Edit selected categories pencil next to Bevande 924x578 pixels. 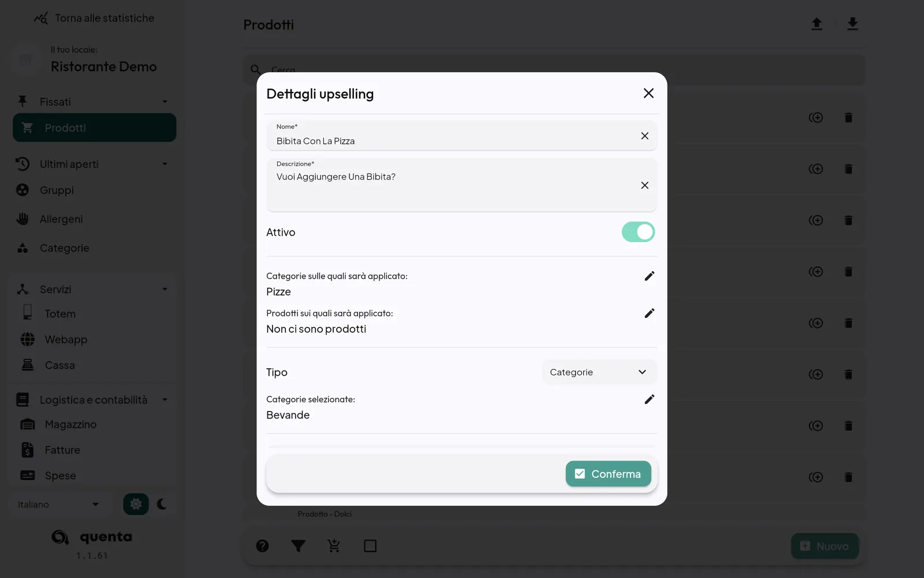click(x=649, y=399)
